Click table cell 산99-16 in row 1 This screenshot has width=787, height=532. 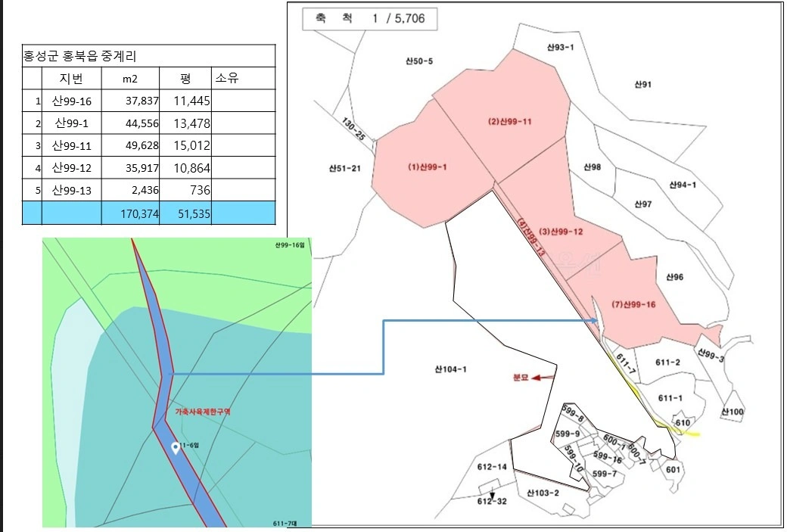click(x=72, y=101)
